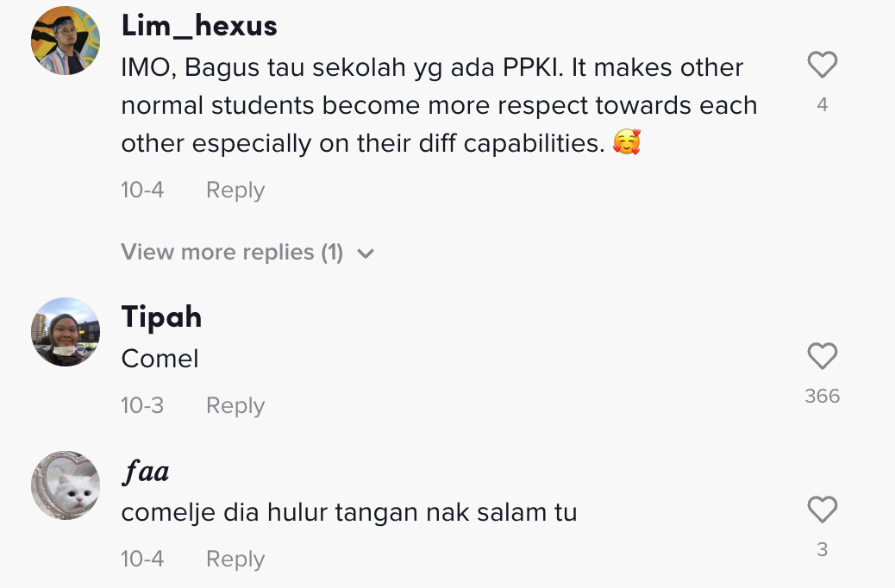Click the like count 4 on Lim_hexus comment
This screenshot has width=895, height=588.
822,105
